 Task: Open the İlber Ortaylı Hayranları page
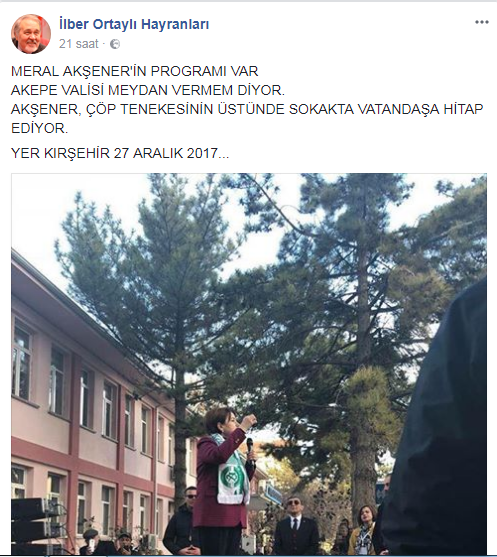click(134, 24)
